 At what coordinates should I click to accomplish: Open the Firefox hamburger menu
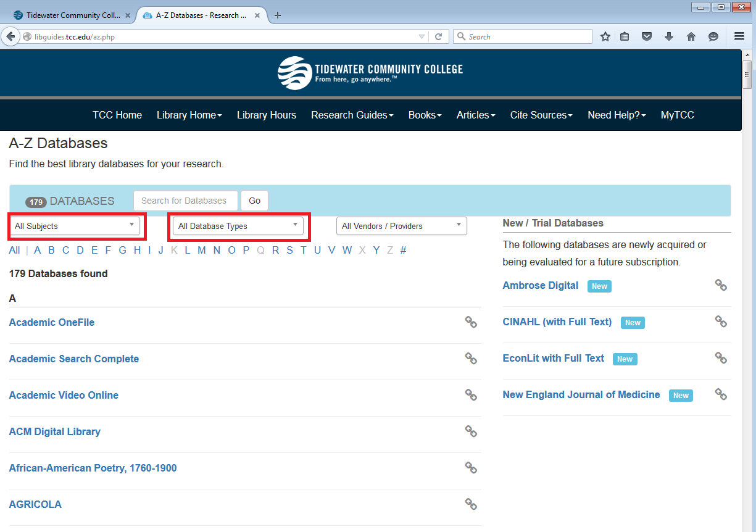[x=739, y=36]
